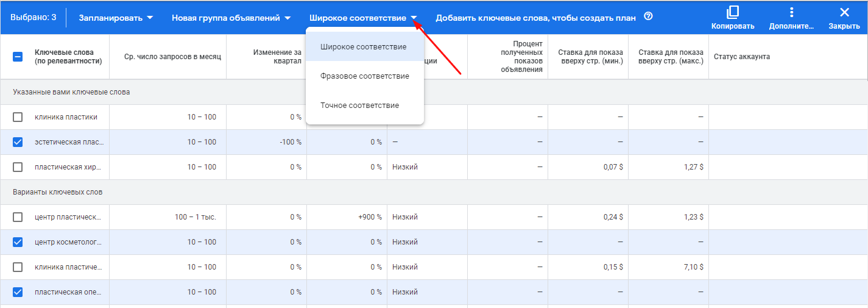Close the selection toolbar with X
Viewport: 868px width, 308px height.
point(844,17)
